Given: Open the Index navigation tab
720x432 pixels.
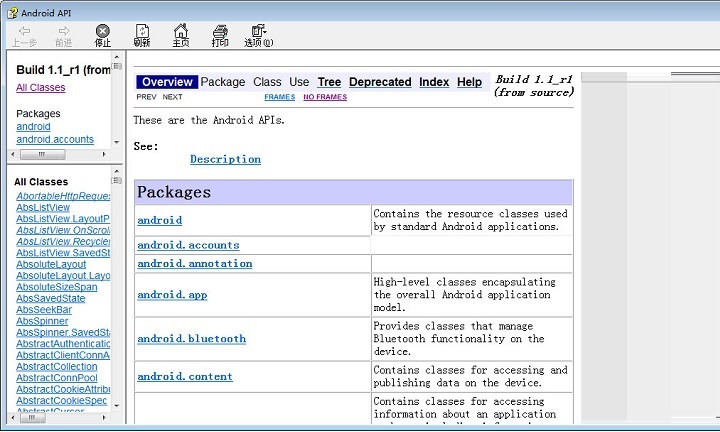Looking at the screenshot, I should (434, 82).
